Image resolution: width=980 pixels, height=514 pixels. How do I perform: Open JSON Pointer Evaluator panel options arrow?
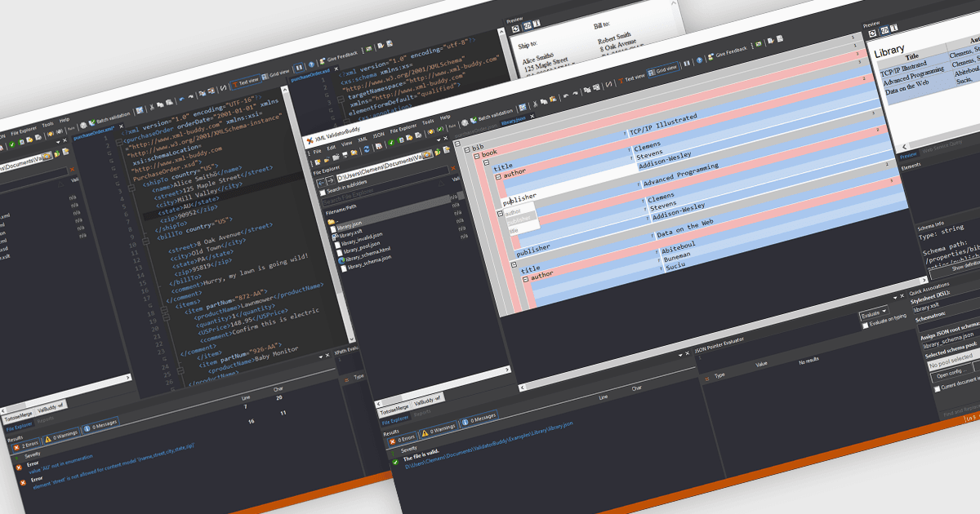pyautogui.click(x=894, y=297)
